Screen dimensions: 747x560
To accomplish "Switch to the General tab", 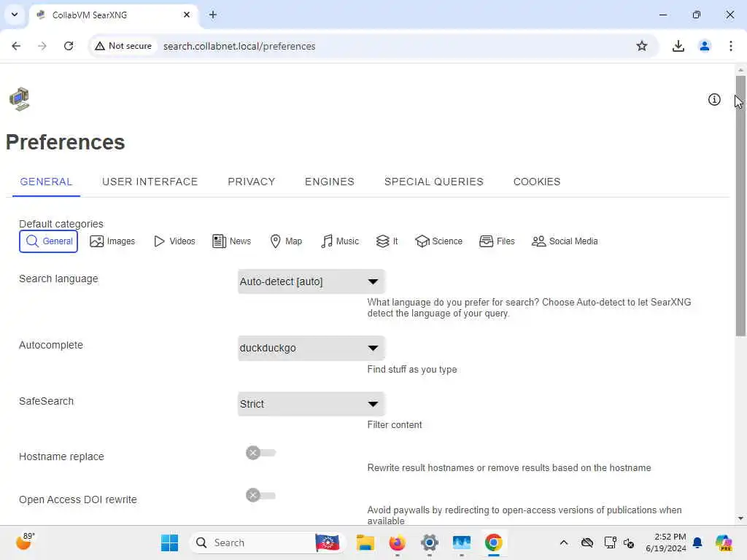I will pyautogui.click(x=46, y=182).
